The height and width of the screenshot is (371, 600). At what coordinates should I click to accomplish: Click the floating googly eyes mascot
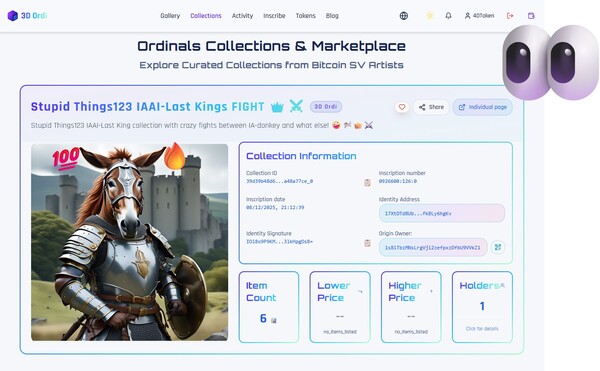(x=551, y=62)
